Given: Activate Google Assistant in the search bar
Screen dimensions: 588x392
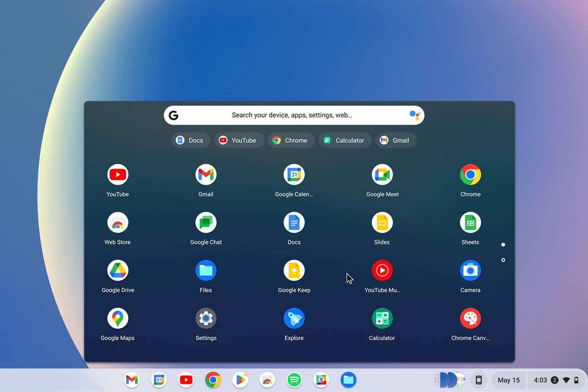Looking at the screenshot, I should coord(415,115).
